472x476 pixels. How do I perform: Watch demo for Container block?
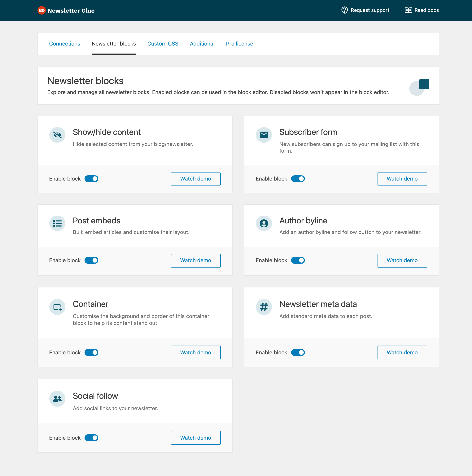[x=196, y=352]
